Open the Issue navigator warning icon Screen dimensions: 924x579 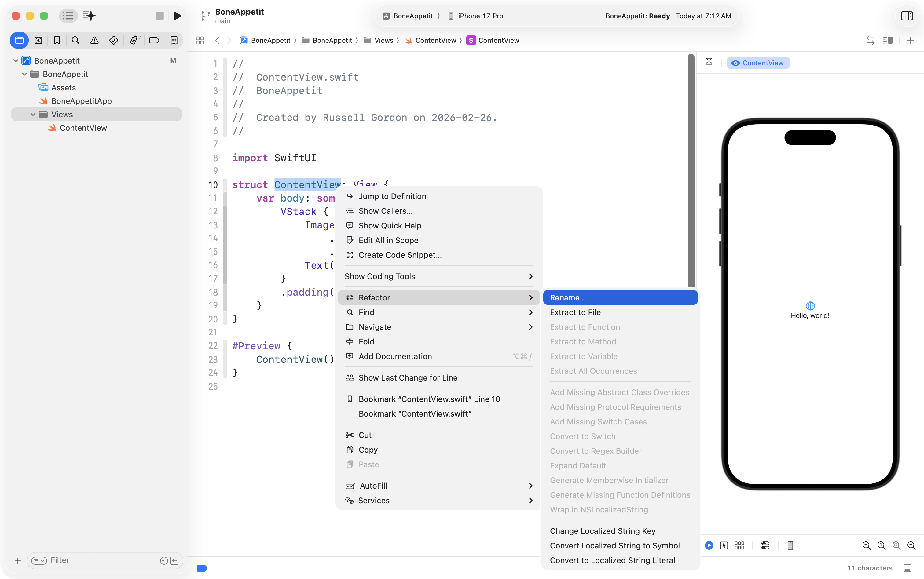tap(94, 40)
